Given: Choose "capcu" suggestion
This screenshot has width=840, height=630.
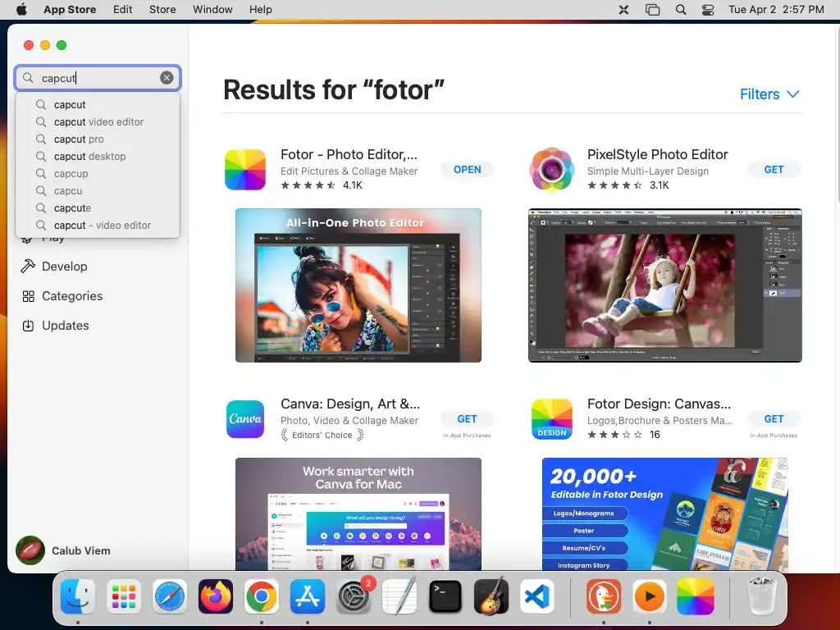Looking at the screenshot, I should coord(98,190).
